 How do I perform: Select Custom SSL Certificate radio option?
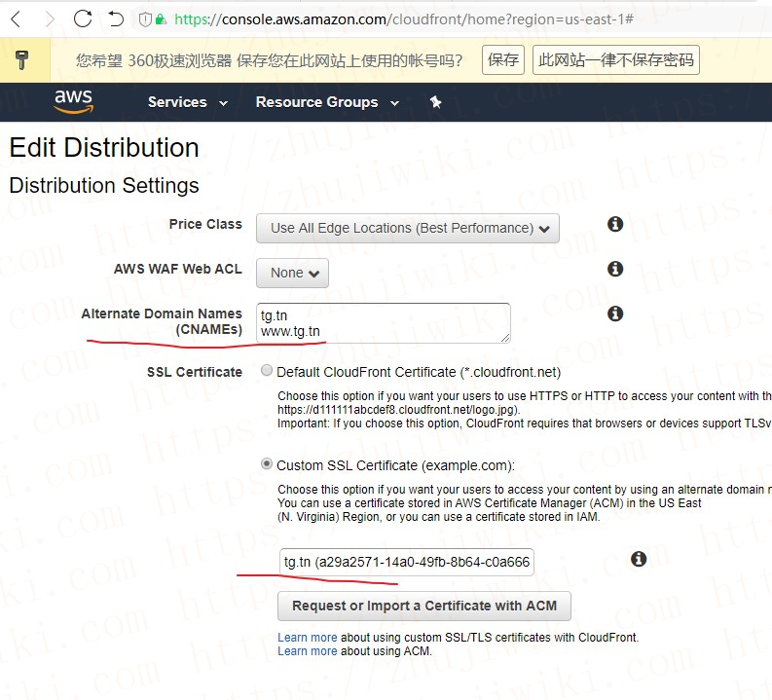click(x=267, y=464)
